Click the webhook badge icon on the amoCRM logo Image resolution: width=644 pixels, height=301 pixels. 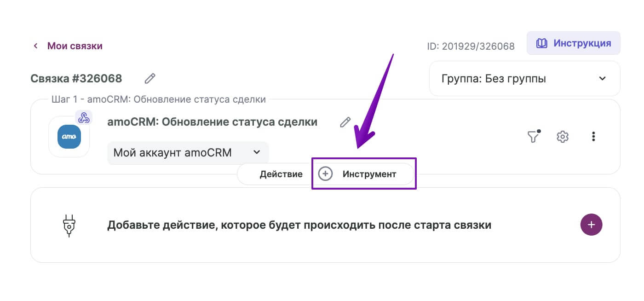pyautogui.click(x=84, y=117)
